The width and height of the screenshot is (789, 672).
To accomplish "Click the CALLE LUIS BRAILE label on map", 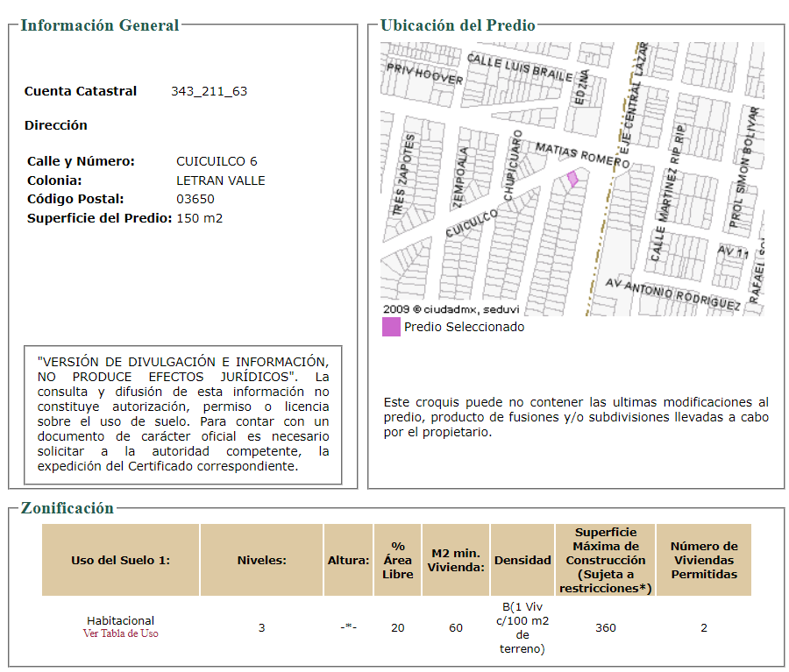I will (x=520, y=67).
